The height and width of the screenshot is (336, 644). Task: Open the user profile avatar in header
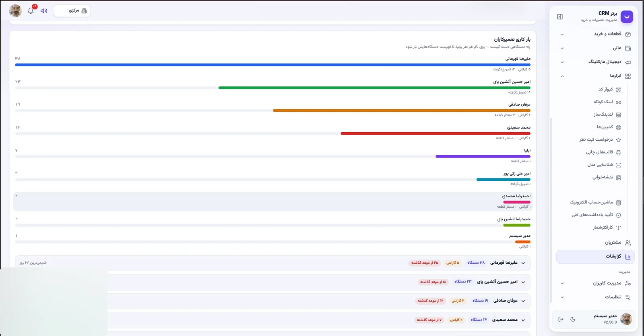point(15,11)
